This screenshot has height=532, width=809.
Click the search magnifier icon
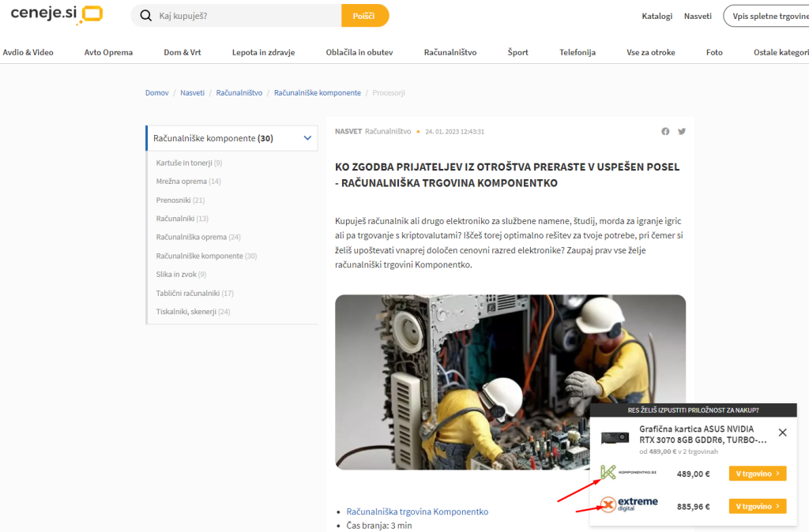coord(146,16)
